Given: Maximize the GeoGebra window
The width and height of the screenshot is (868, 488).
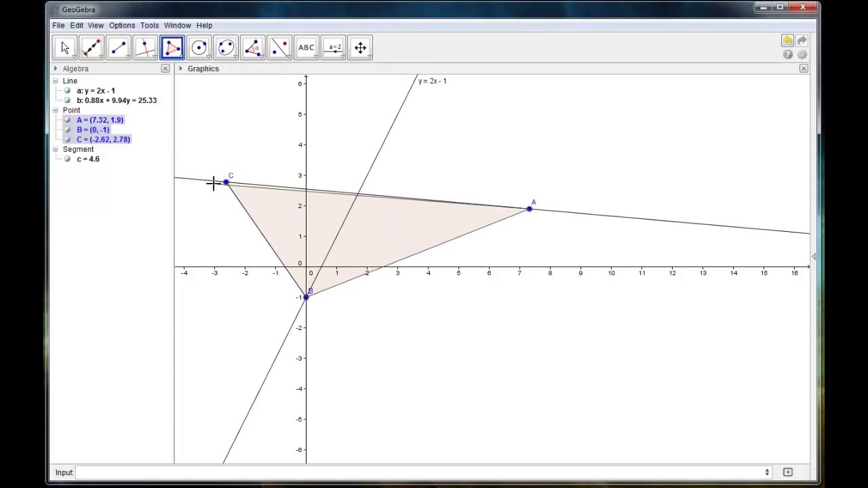Looking at the screenshot, I should pos(781,7).
